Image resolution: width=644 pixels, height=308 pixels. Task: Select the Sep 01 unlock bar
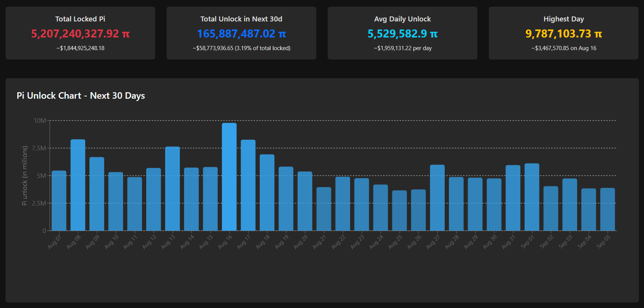coord(532,197)
